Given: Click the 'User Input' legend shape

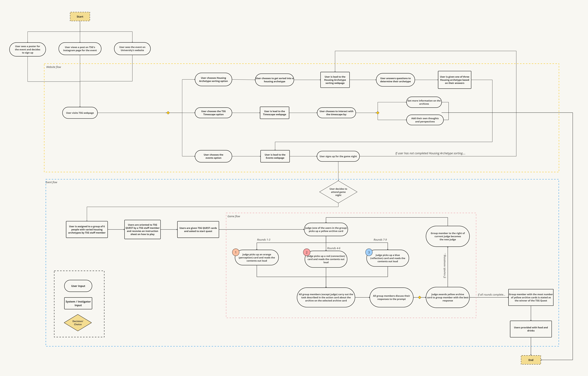Looking at the screenshot, I should pyautogui.click(x=78, y=286).
